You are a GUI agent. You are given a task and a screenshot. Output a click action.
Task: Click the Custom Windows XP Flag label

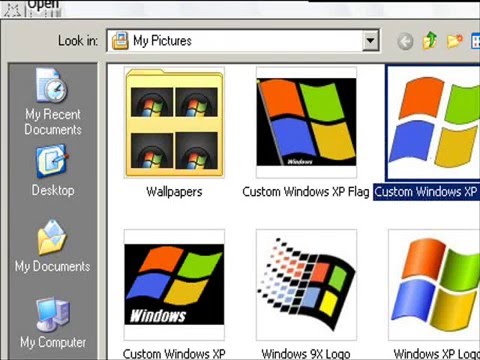pyautogui.click(x=306, y=192)
